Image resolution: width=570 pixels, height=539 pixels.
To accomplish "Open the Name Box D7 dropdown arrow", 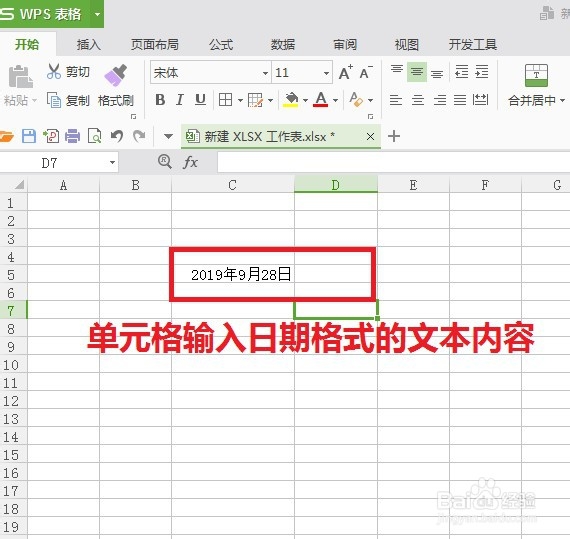I will click(x=112, y=162).
